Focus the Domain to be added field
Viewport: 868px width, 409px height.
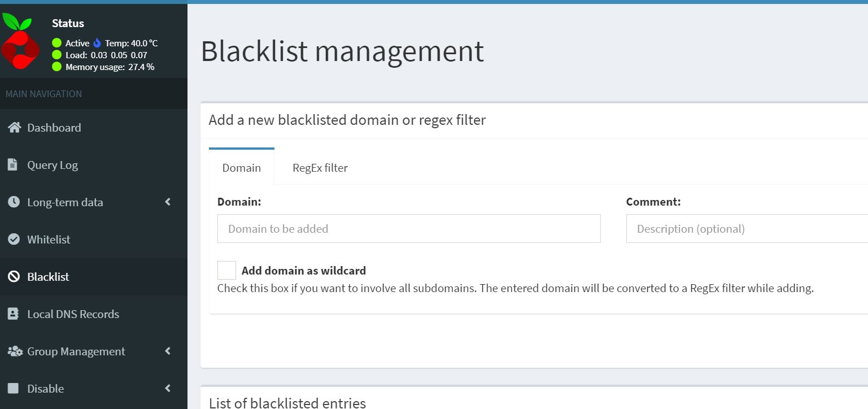(x=409, y=229)
